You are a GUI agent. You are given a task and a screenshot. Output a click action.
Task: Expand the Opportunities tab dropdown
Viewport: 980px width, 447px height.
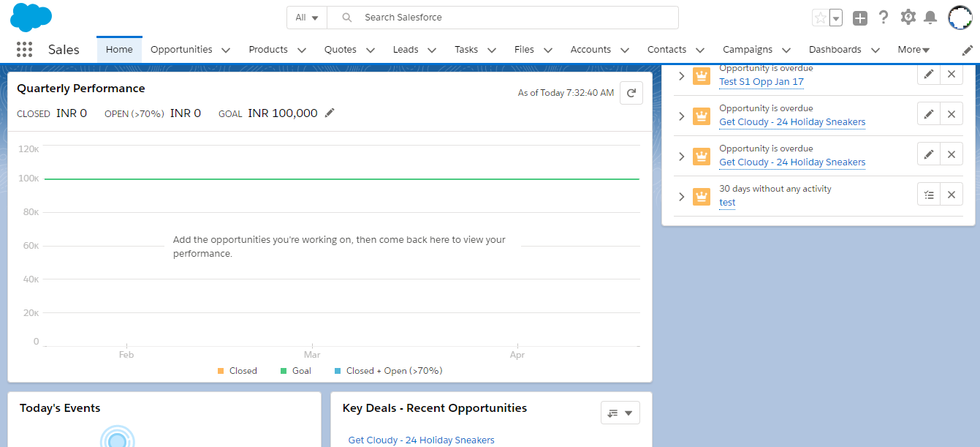coord(226,49)
